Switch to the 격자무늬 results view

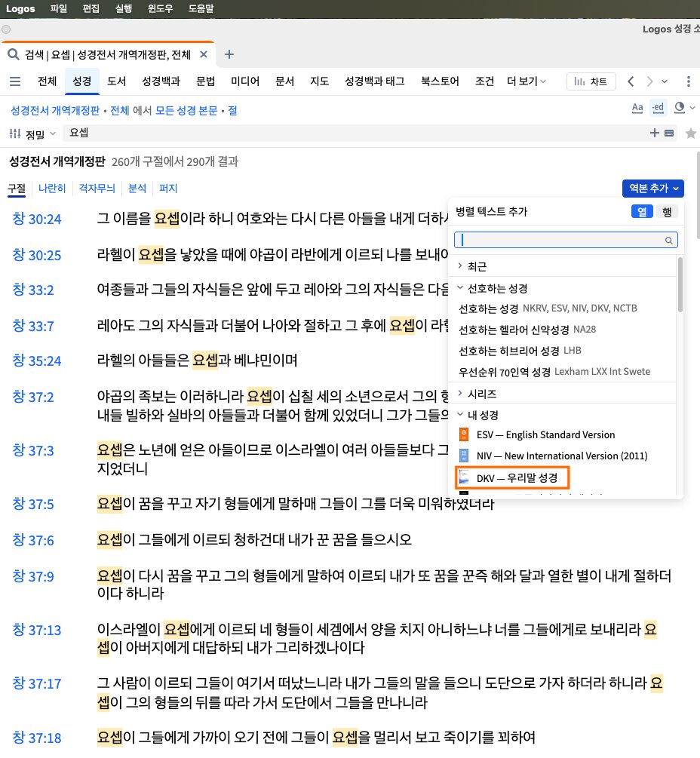[97, 188]
